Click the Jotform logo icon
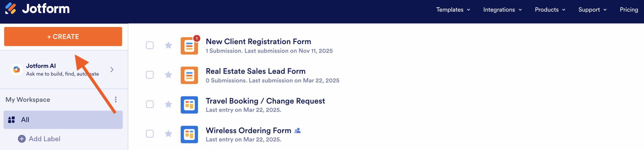 [x=11, y=9]
